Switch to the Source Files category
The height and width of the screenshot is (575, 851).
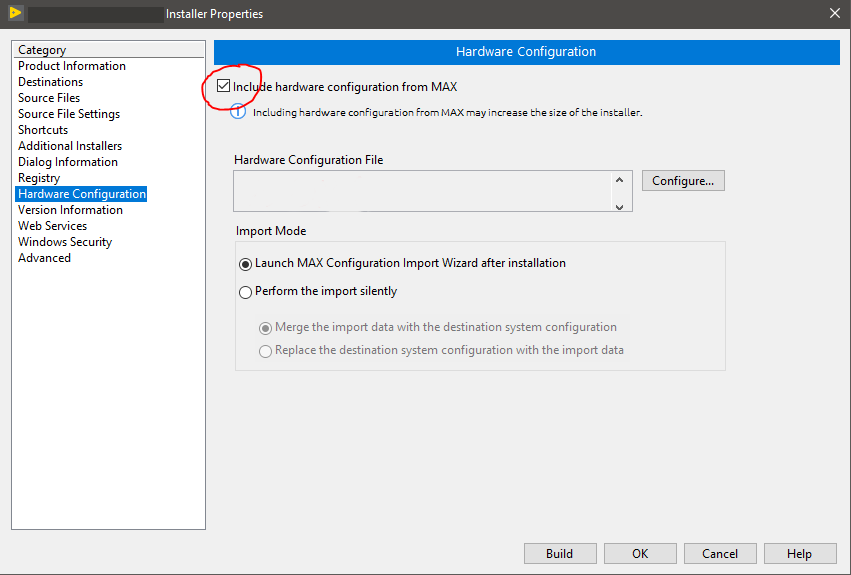pos(49,98)
